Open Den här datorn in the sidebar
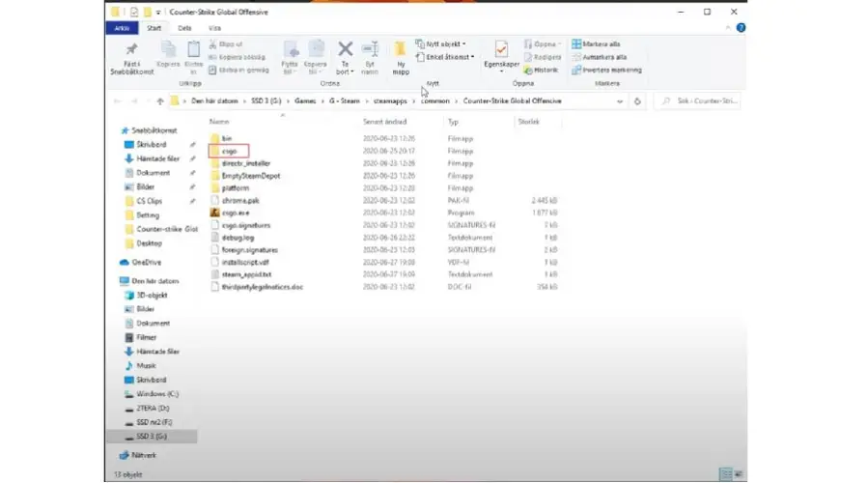 coord(150,281)
